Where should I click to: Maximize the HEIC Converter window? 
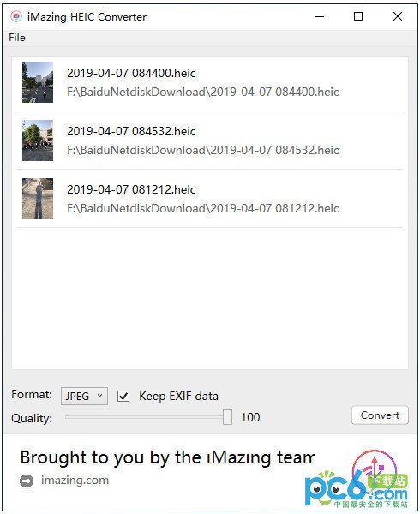[x=358, y=16]
